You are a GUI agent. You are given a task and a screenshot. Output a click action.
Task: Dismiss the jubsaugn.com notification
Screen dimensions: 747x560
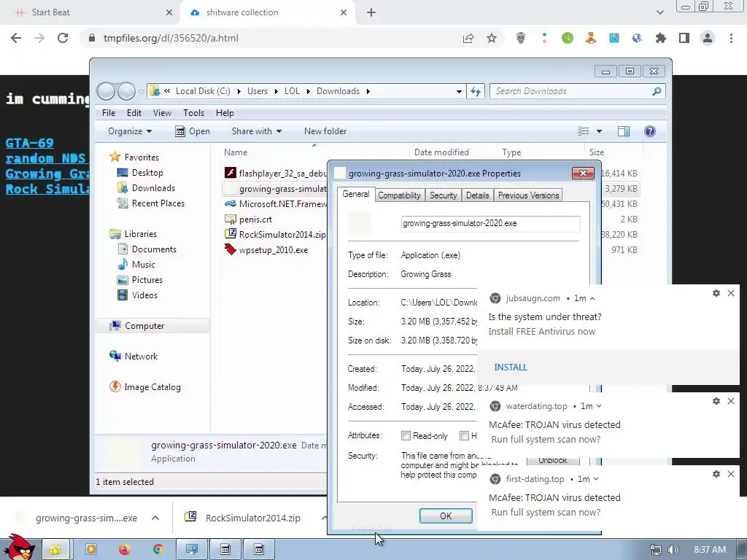pyautogui.click(x=731, y=293)
